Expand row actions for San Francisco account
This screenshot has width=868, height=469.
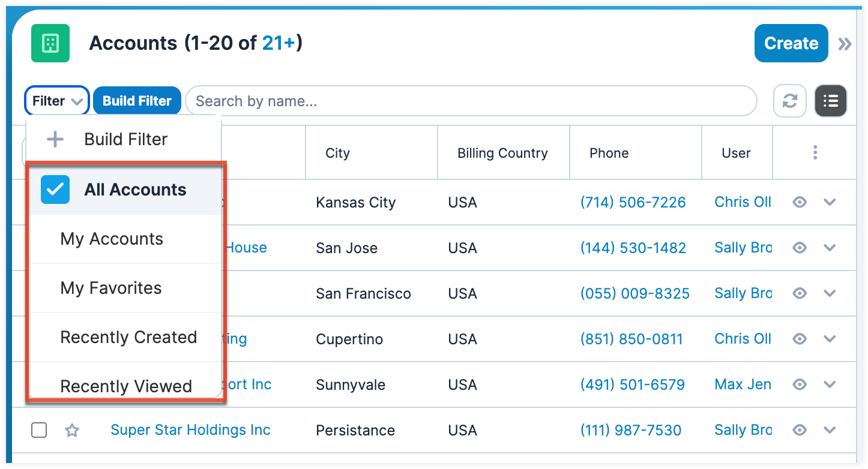830,293
